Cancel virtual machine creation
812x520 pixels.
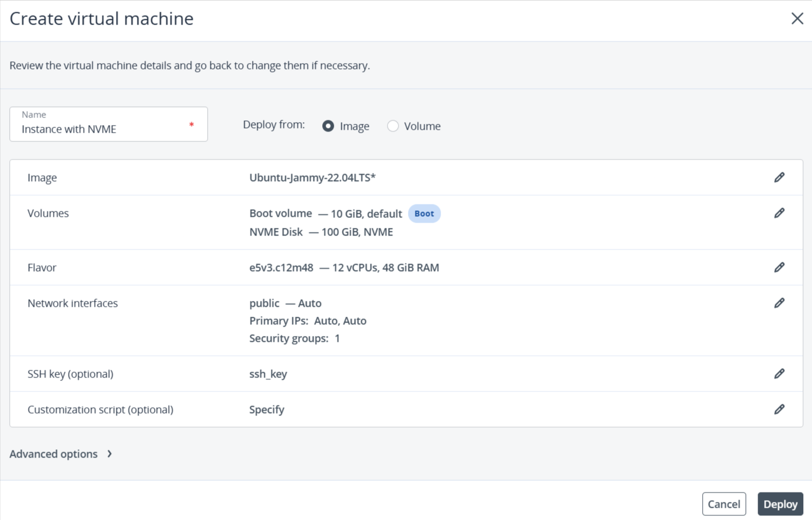tap(724, 504)
